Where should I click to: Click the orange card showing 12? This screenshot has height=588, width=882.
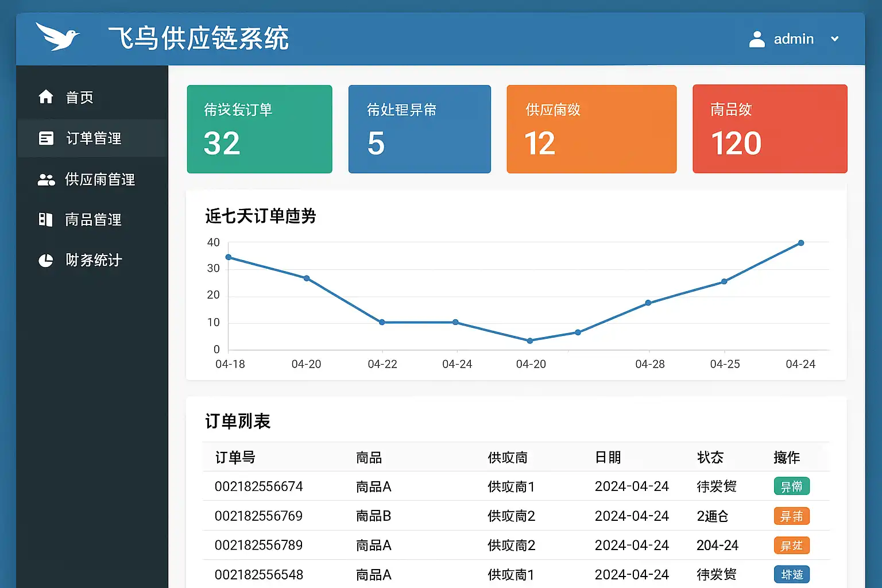(x=591, y=129)
